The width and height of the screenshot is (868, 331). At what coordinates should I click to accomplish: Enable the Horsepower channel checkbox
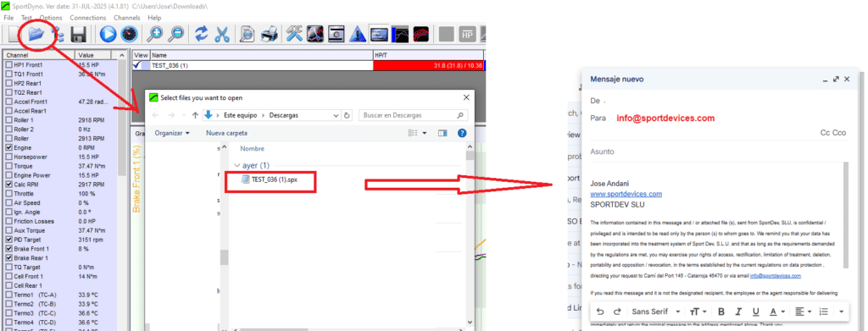8,157
